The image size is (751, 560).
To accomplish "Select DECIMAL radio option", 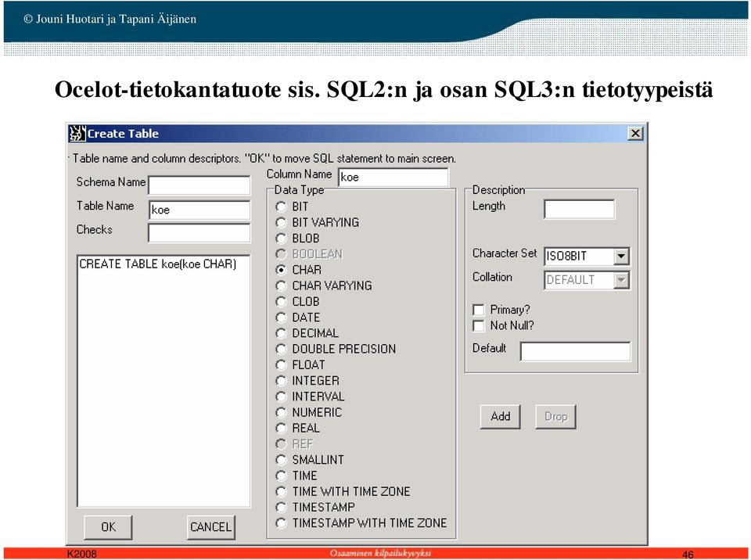I will [x=281, y=333].
